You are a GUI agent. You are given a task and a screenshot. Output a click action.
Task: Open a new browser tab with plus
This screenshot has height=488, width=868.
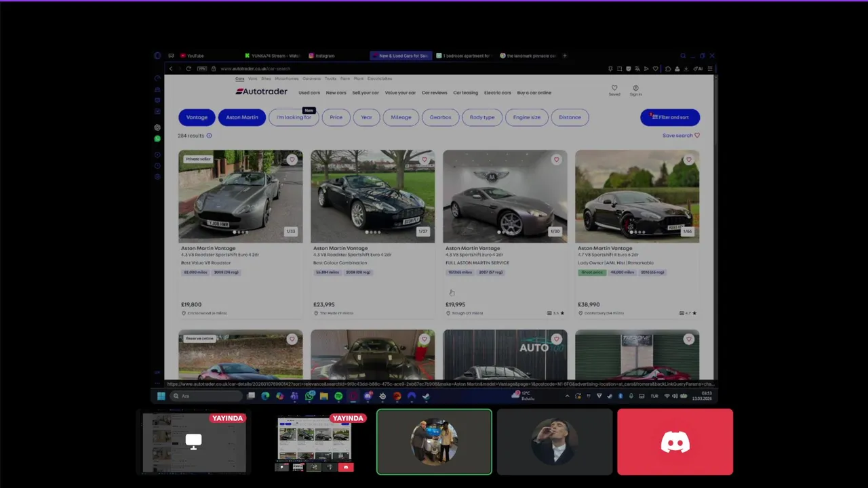tap(565, 56)
